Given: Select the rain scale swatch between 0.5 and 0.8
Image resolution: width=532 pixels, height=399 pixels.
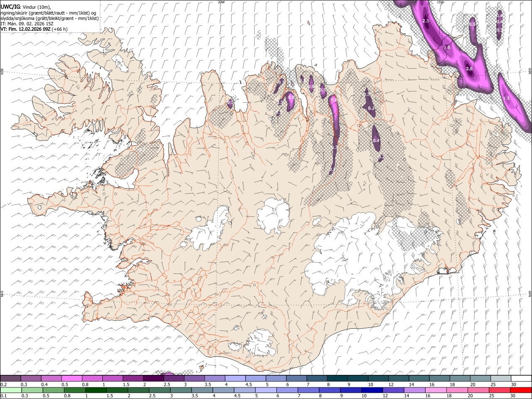Looking at the screenshot, I should [53, 390].
